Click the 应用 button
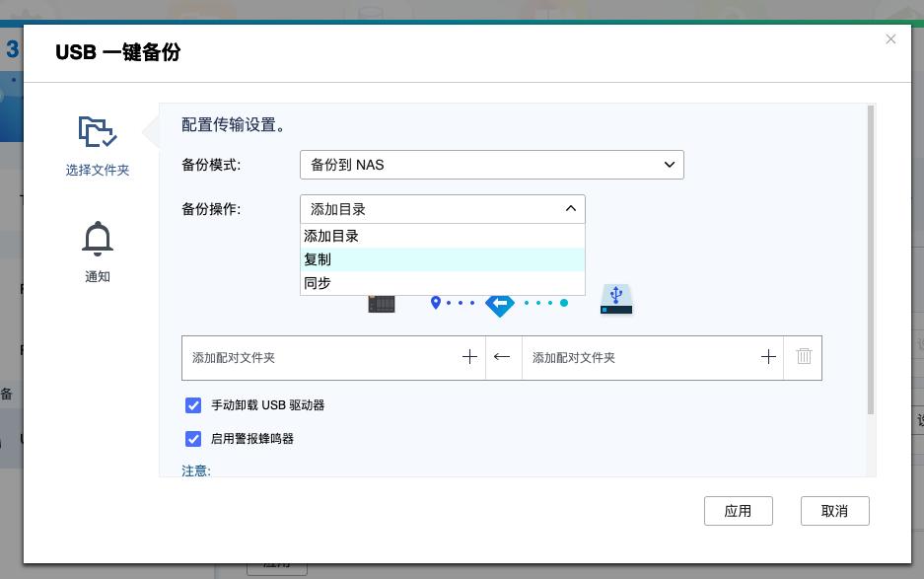The image size is (924, 579). coord(738,511)
